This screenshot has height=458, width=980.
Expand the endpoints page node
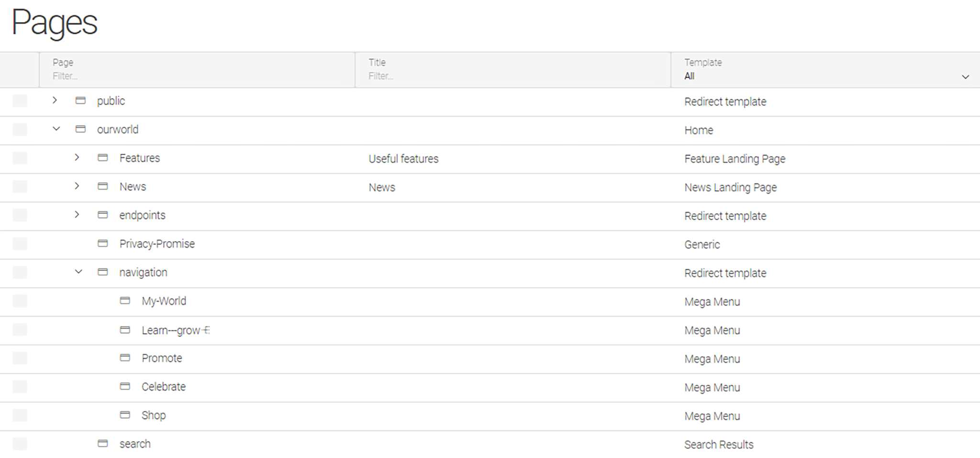77,215
